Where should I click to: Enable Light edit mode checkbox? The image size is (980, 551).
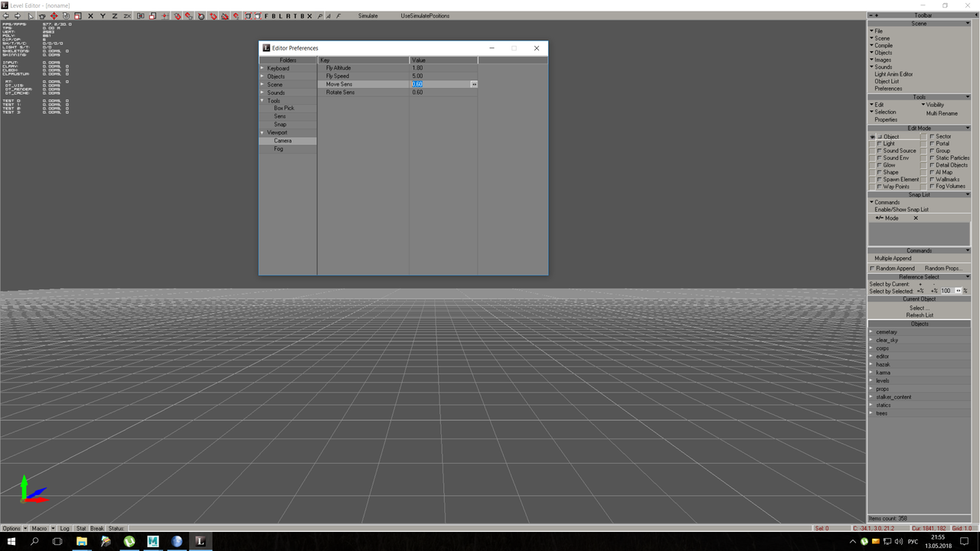pos(880,144)
